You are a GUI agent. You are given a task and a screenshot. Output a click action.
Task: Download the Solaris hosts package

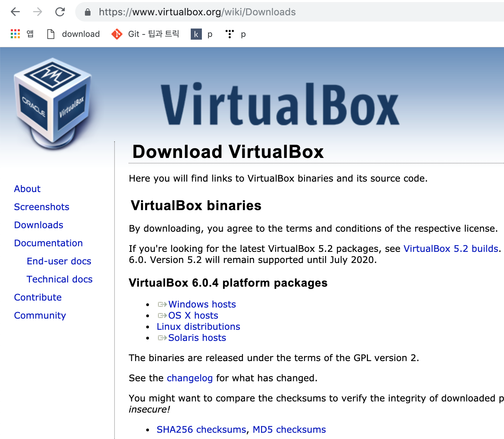tap(197, 338)
